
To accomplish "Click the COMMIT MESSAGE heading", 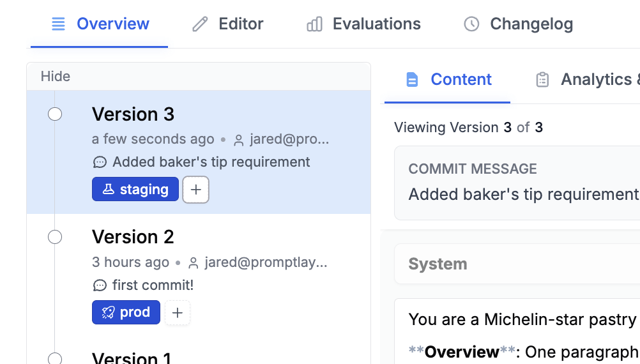I will coord(473,169).
